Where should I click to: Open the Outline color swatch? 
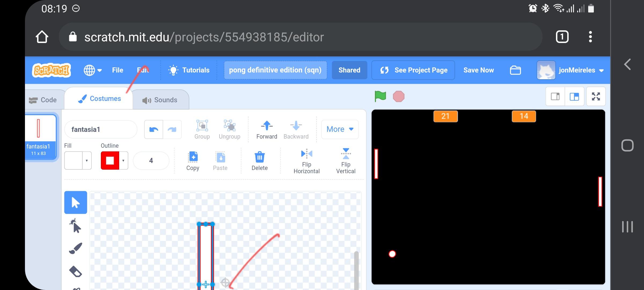[114, 161]
